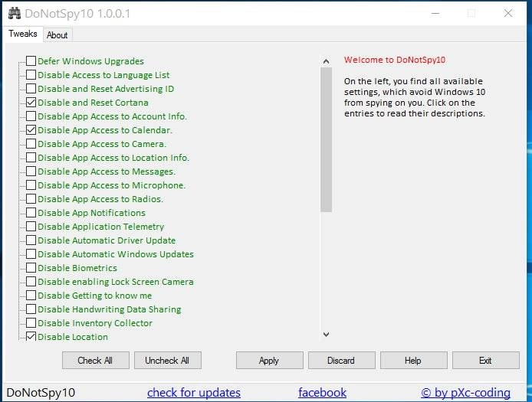
Task: Enable Disable App Notifications checkbox
Action: 31,213
